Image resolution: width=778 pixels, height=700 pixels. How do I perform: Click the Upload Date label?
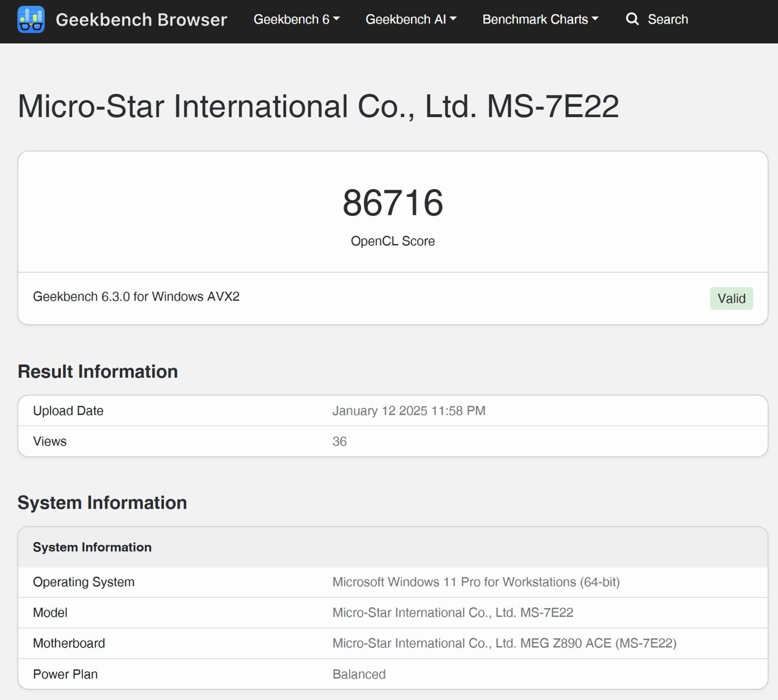68,411
